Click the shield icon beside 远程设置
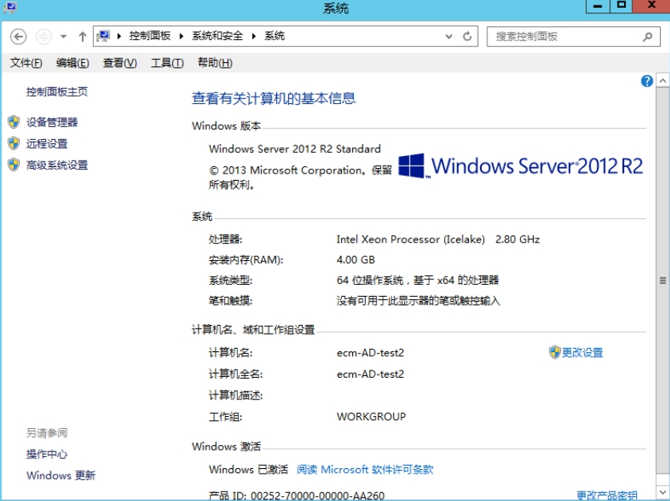Viewport: 670px width, 501px height. pyautogui.click(x=14, y=143)
